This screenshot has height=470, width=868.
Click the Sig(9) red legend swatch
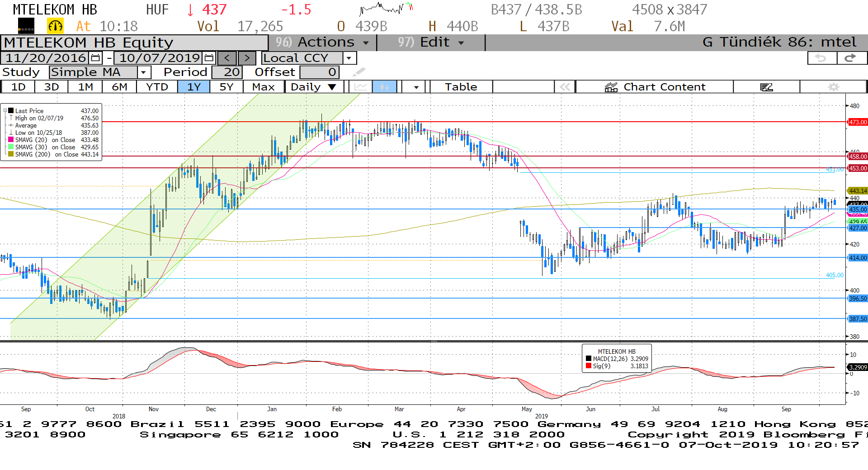click(589, 366)
